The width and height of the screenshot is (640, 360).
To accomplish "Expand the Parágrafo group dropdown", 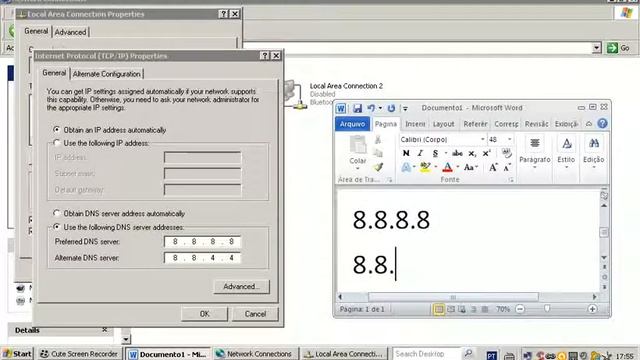I will [535, 167].
